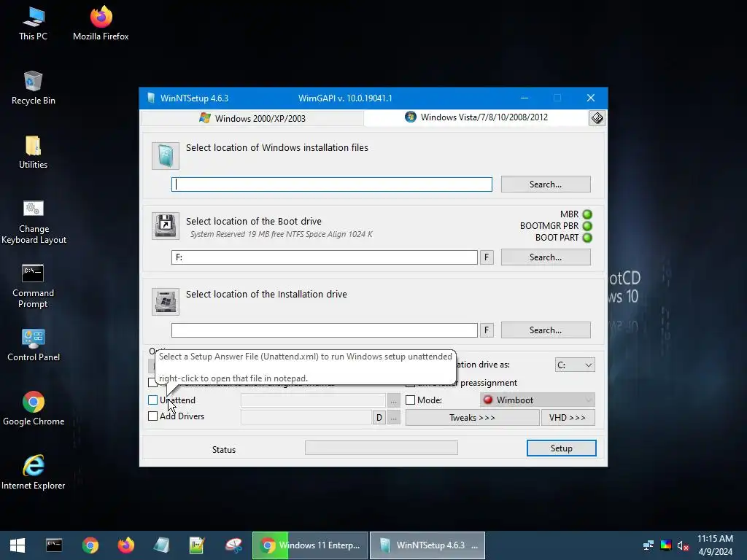Enable the Add Drivers checkbox
Viewport: 747px width, 560px height.
(153, 416)
